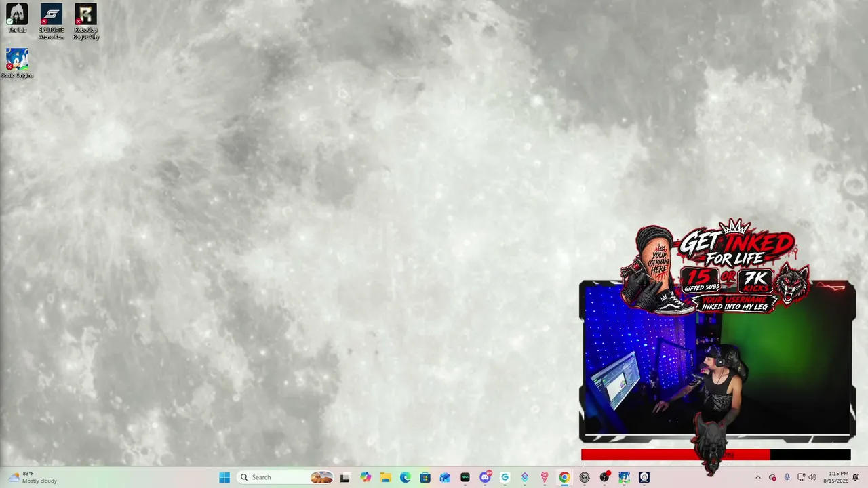The width and height of the screenshot is (868, 488).
Task: Open the blue G app in taskbar
Action: point(505,477)
